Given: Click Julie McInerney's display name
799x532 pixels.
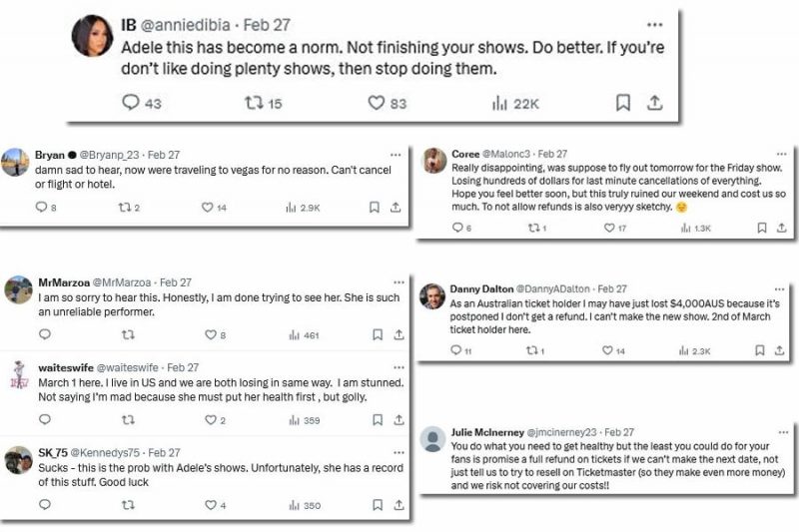Looking at the screenshot, I should coord(486,431).
